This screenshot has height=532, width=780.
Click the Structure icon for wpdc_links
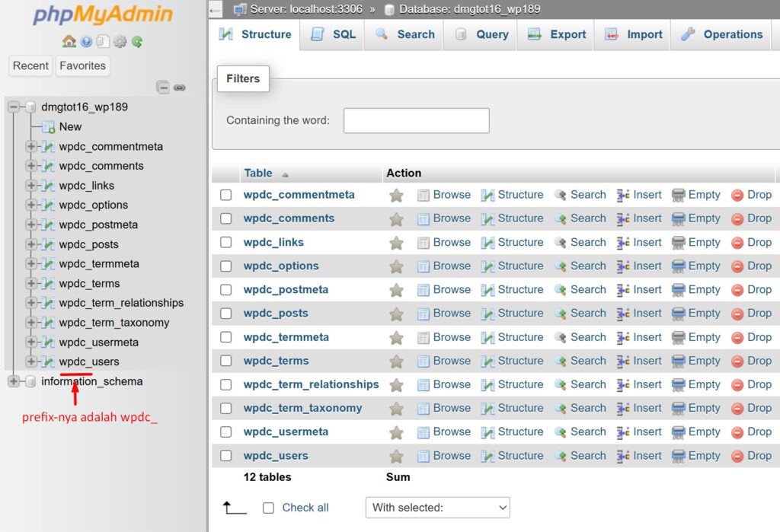tap(488, 243)
